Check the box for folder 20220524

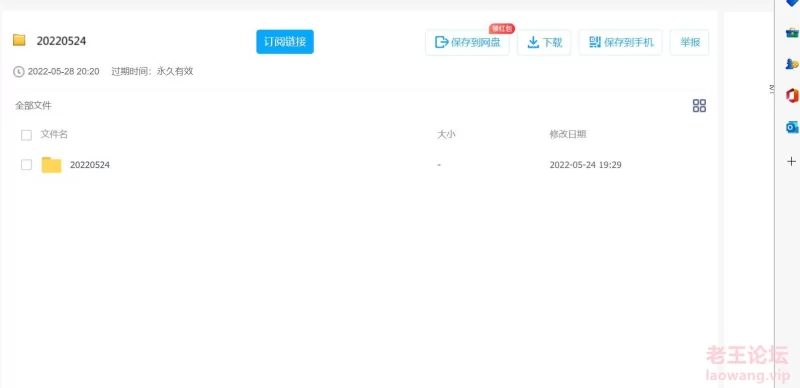(26, 164)
